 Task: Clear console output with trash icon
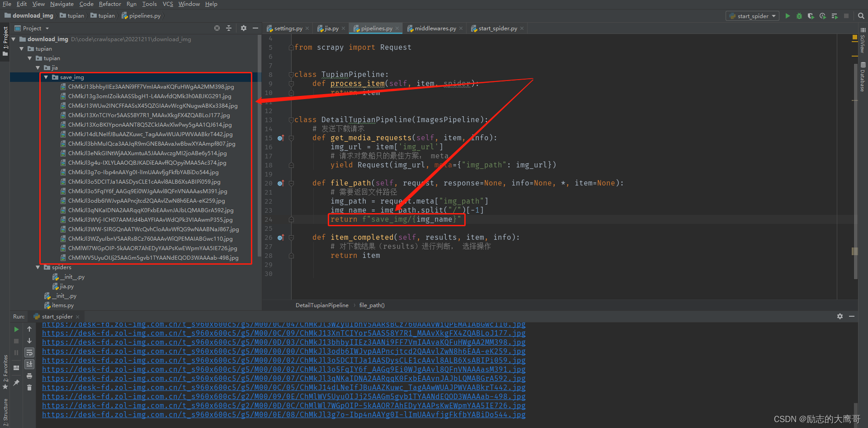29,388
